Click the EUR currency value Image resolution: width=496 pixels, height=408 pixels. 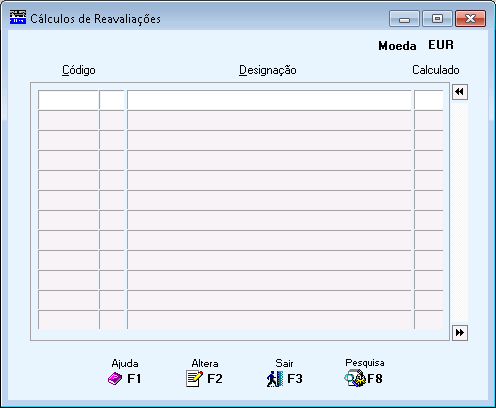point(441,45)
